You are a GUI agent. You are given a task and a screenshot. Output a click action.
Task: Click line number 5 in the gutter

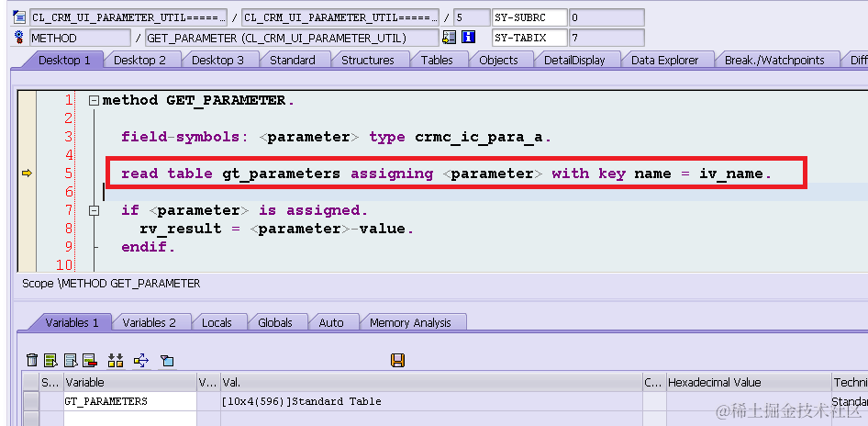[x=68, y=174]
